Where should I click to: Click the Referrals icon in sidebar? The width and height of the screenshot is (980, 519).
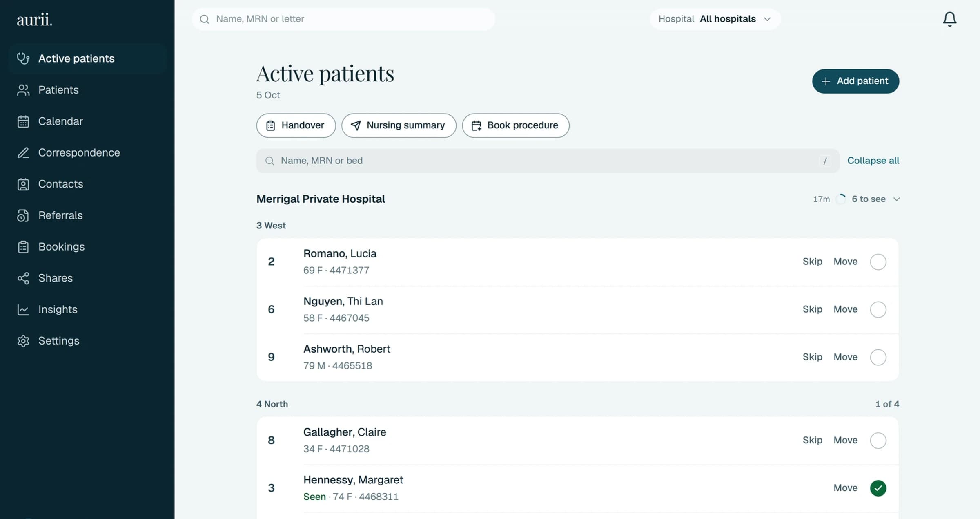23,215
